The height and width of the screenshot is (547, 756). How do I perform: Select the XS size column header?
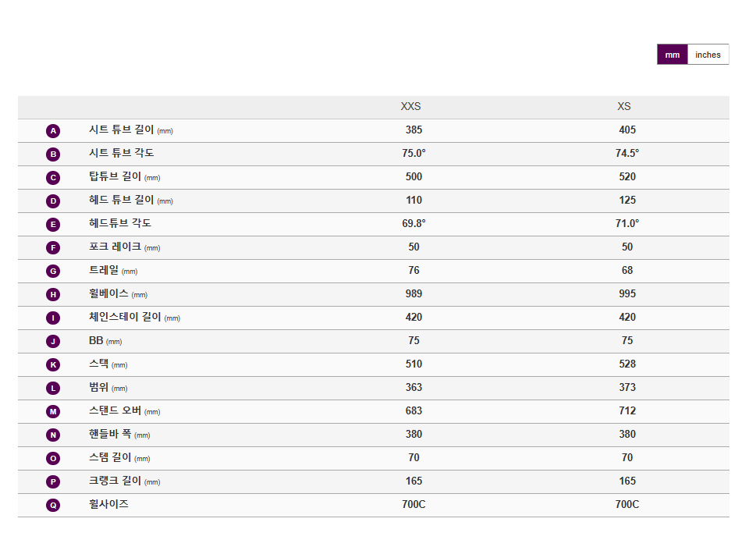(x=624, y=106)
